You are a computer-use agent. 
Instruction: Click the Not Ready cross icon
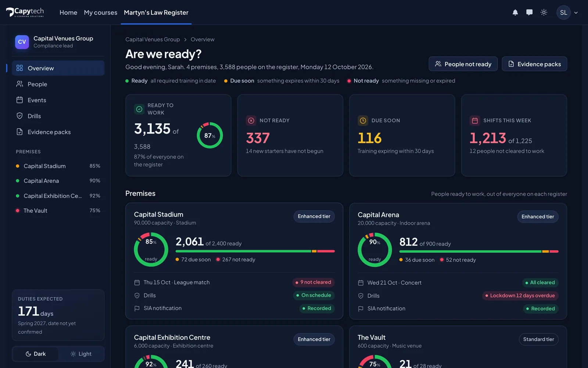(251, 120)
